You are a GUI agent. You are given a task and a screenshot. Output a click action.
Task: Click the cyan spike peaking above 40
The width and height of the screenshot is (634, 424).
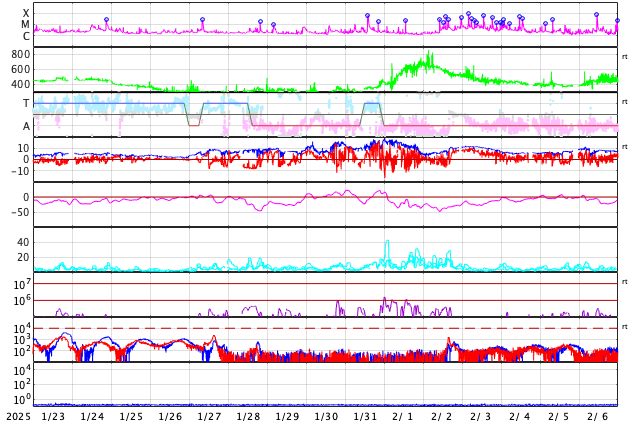387,247
